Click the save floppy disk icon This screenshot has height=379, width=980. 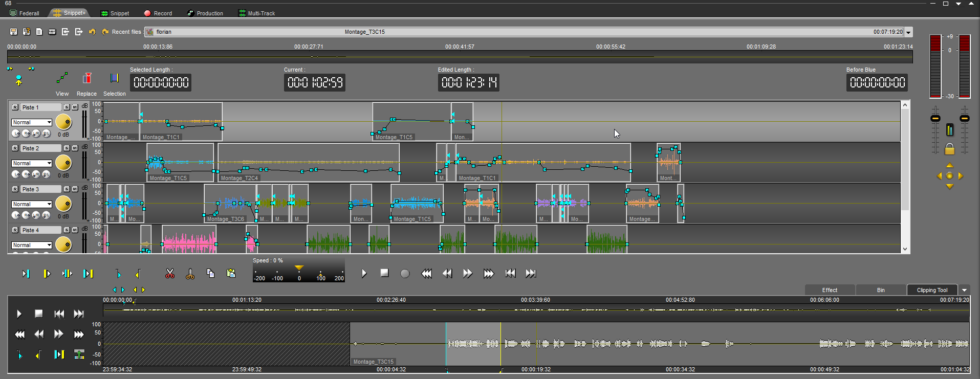tap(14, 32)
